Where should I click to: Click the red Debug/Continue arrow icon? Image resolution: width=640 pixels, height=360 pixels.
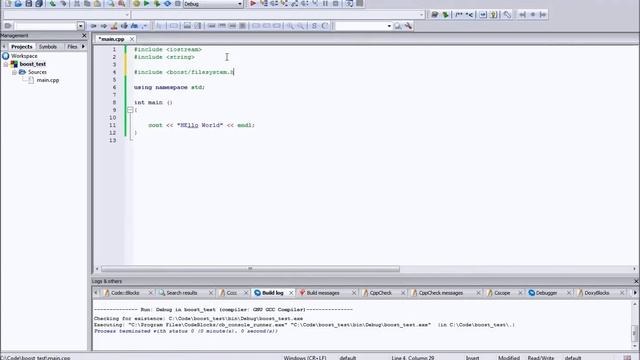click(x=253, y=3)
